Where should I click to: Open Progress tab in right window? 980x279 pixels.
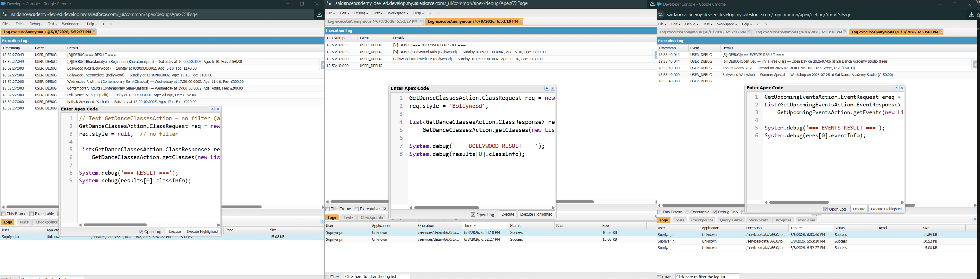point(783,220)
